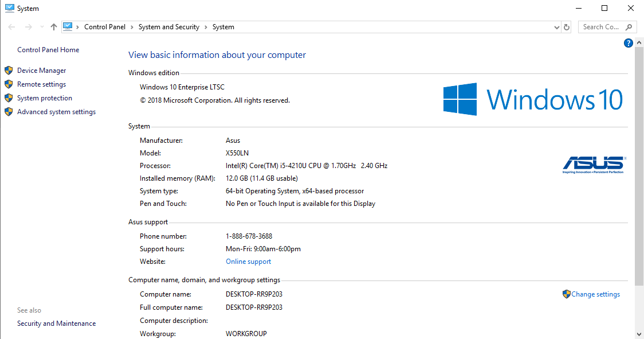Image resolution: width=644 pixels, height=339 pixels.
Task: Expand the address bar history dropdown
Action: click(556, 27)
